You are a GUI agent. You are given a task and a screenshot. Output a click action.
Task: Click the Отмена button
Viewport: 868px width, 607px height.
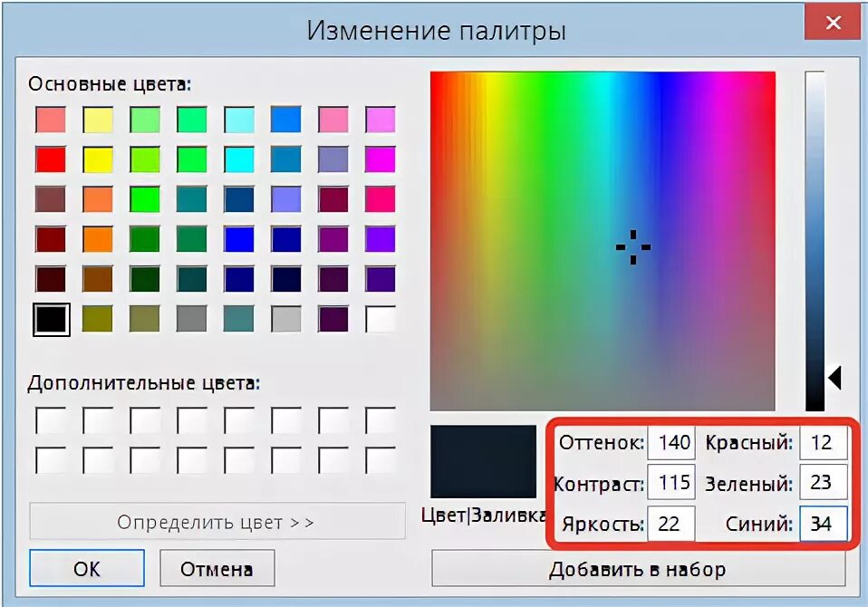217,568
